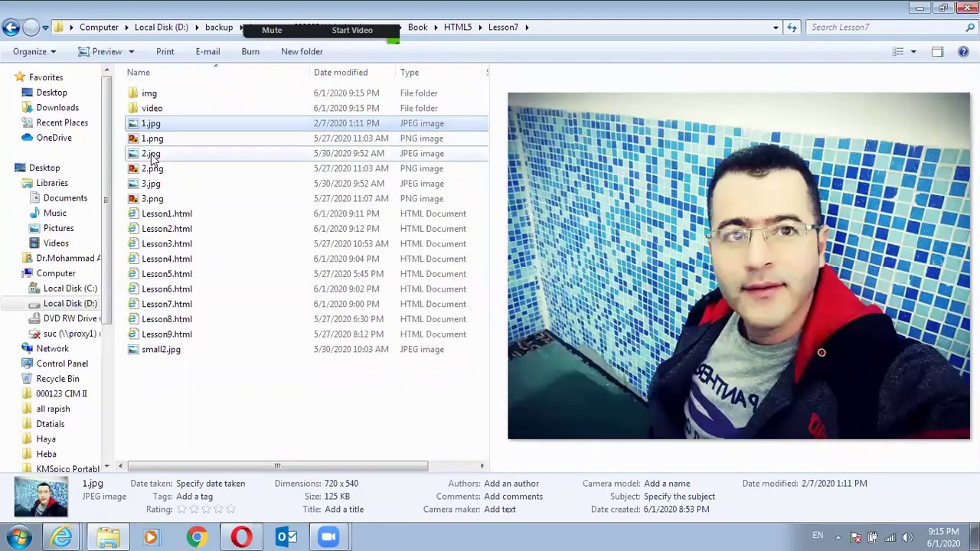The width and height of the screenshot is (980, 551).
Task: Launch Opera browser from the taskbar
Action: pyautogui.click(x=241, y=537)
